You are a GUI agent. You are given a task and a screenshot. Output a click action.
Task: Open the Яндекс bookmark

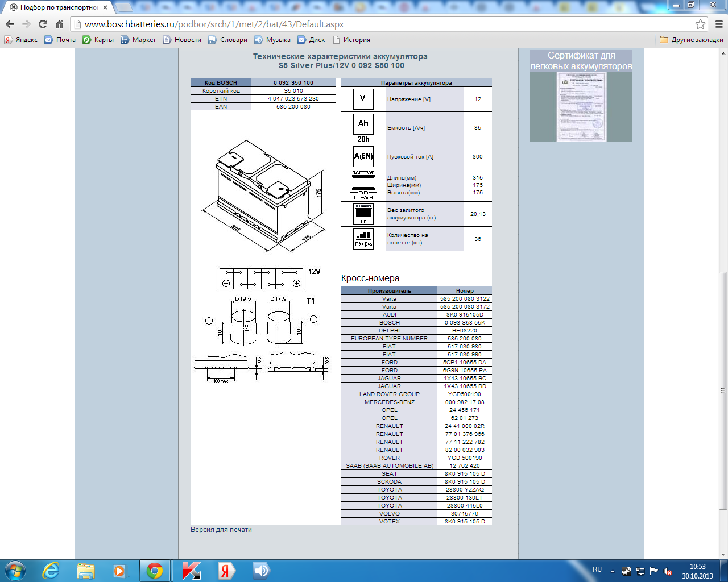[21, 40]
